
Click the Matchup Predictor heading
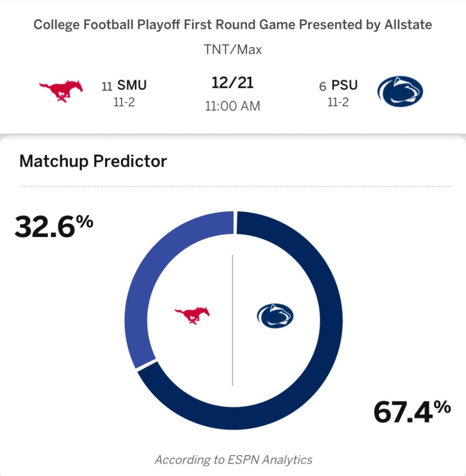tap(93, 161)
